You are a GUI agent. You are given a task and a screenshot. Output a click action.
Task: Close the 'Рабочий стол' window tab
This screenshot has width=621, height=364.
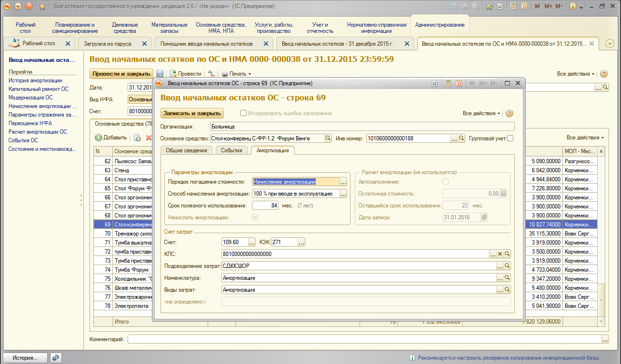68,43
